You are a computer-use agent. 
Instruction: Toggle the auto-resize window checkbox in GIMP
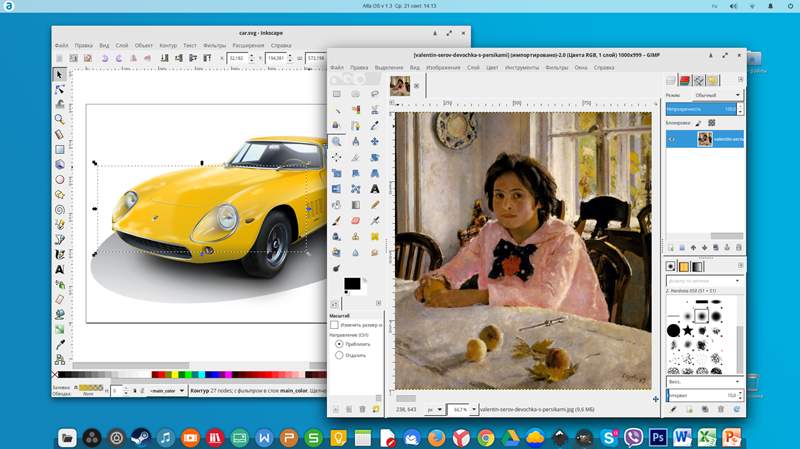pos(334,325)
